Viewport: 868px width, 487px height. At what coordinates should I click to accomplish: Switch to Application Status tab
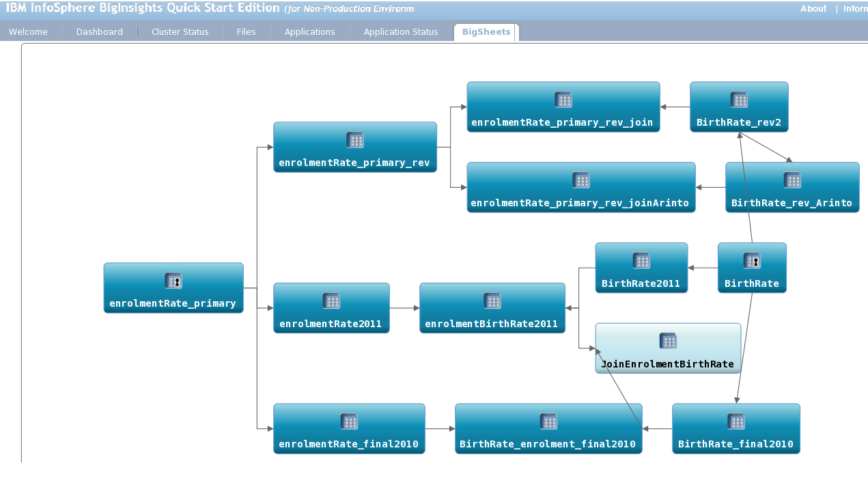point(401,32)
